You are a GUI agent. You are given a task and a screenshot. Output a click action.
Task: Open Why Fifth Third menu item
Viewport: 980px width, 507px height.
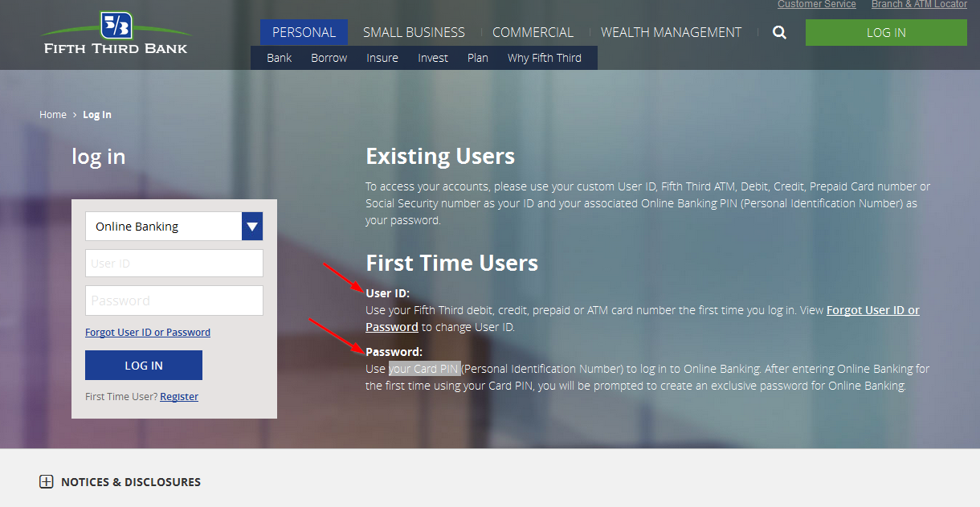click(x=545, y=58)
